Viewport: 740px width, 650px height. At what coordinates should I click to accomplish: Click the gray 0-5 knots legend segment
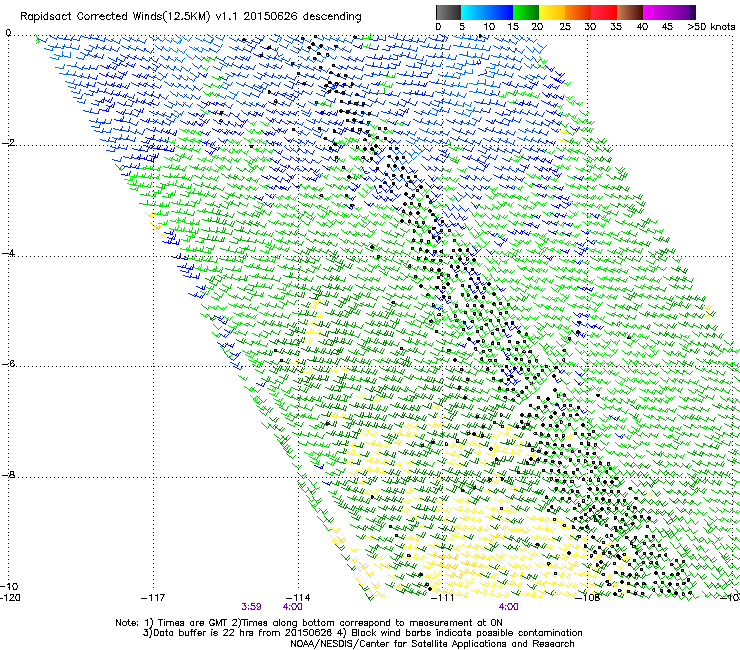click(448, 12)
